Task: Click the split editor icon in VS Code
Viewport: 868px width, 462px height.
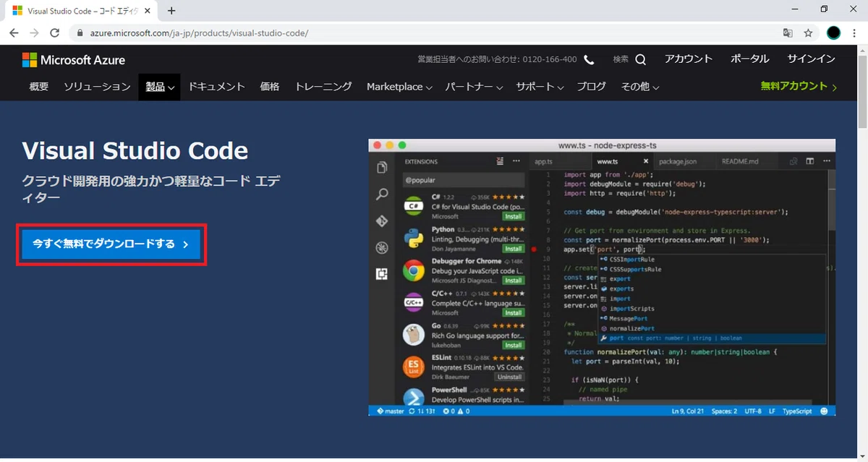Action: [x=810, y=162]
